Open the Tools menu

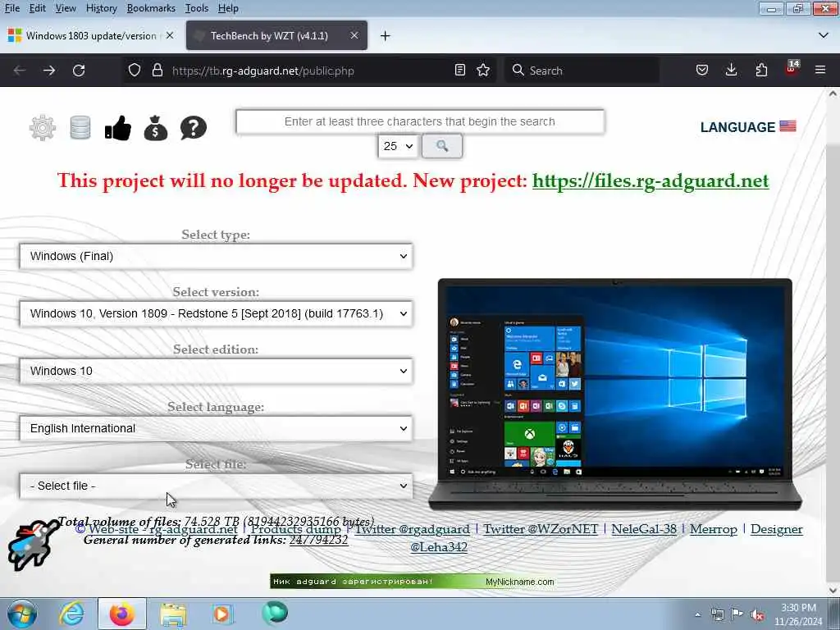point(197,8)
